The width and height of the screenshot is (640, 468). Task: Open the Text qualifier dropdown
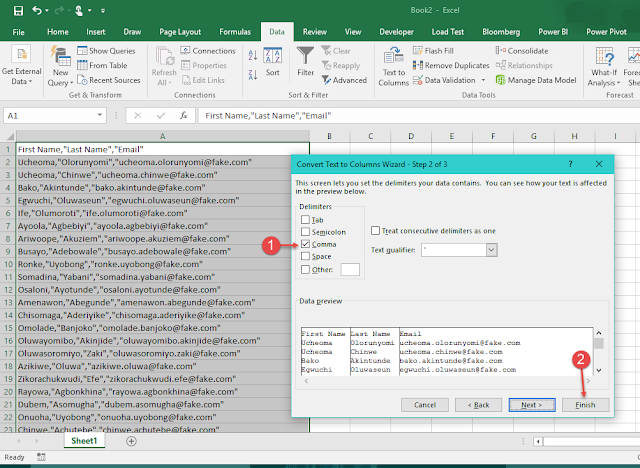tap(491, 250)
